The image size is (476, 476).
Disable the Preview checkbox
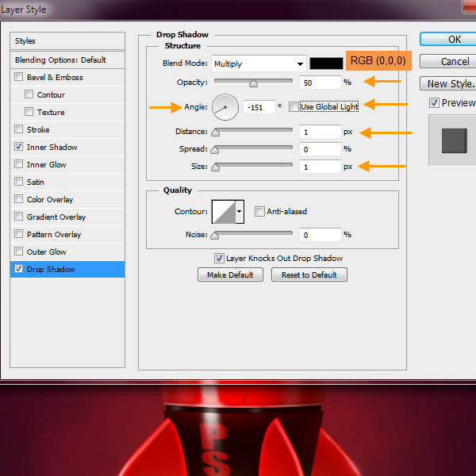434,103
